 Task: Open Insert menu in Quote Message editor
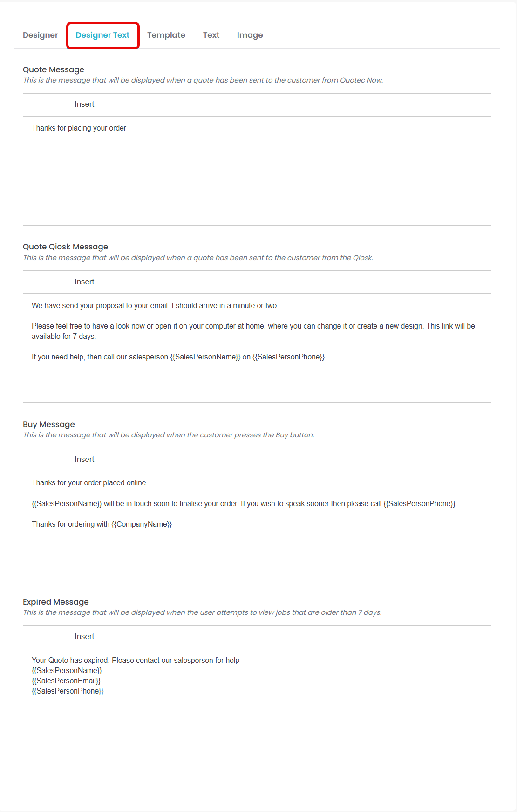pos(84,104)
